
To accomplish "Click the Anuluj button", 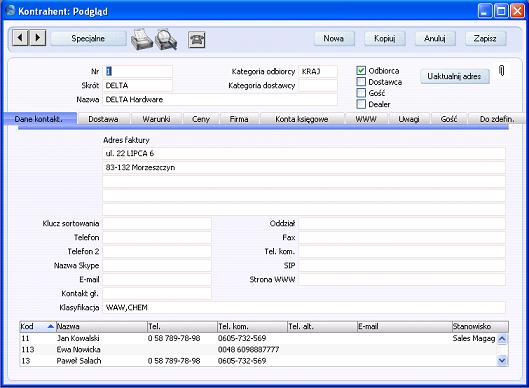I will pyautogui.click(x=435, y=38).
